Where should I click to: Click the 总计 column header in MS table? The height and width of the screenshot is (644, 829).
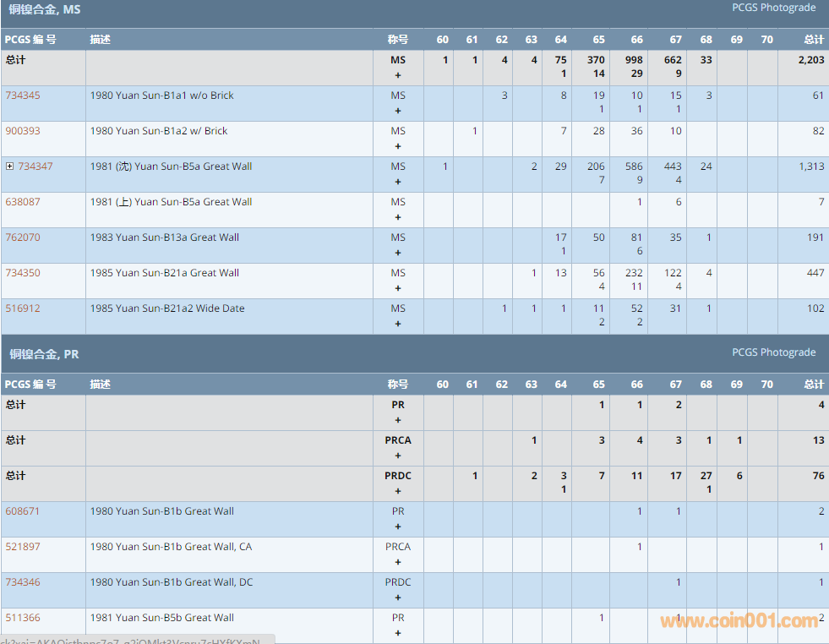(813, 40)
